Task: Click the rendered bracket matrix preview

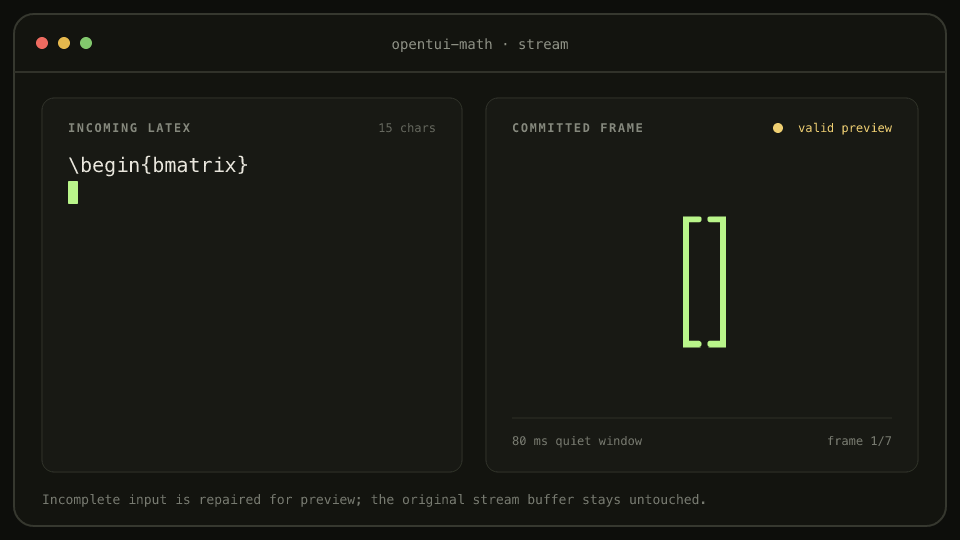Action: [705, 282]
